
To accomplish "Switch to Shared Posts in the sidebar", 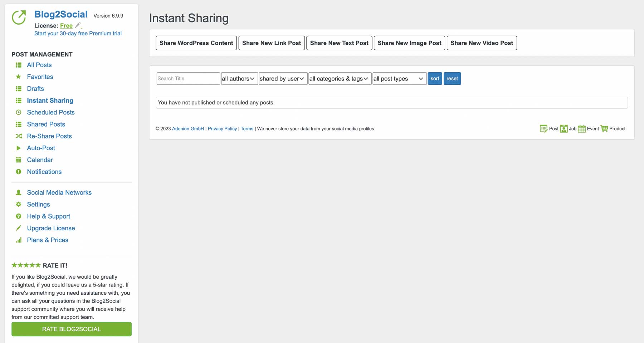I will click(46, 124).
